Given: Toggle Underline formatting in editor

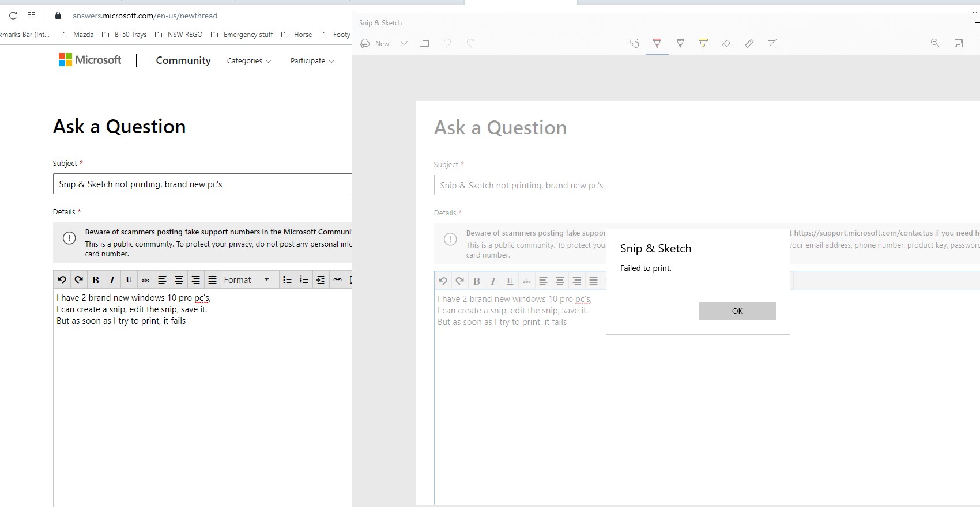Looking at the screenshot, I should click(x=129, y=280).
